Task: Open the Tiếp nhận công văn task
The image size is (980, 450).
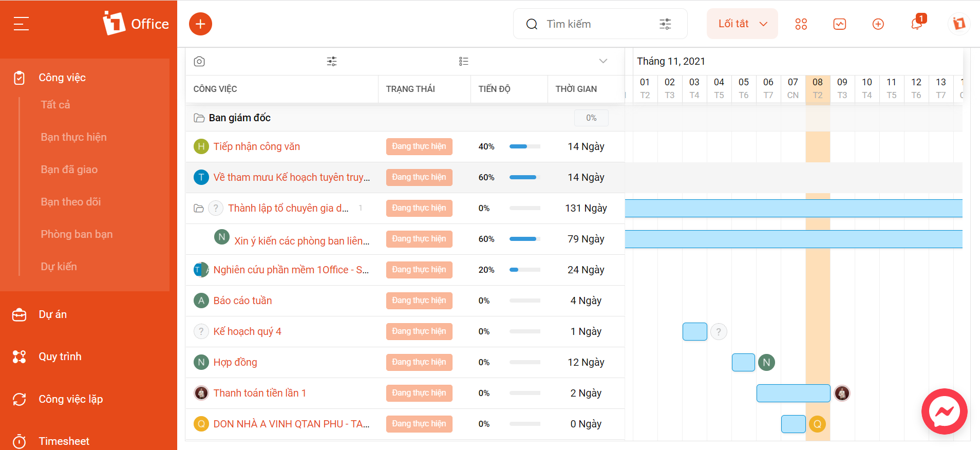Action: pos(257,146)
